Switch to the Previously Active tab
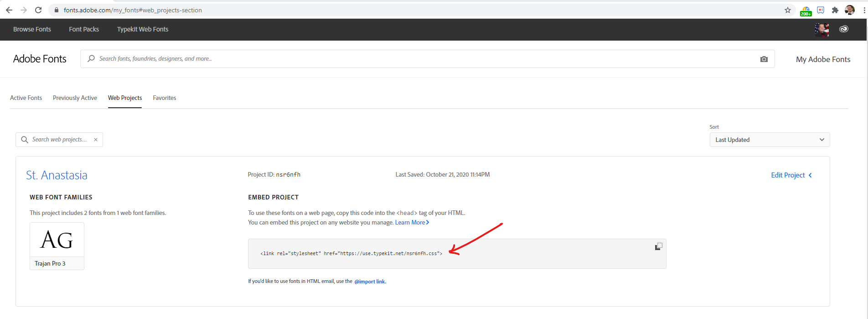This screenshot has width=868, height=319. coord(75,98)
